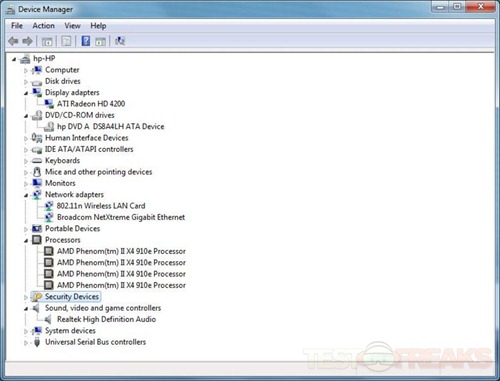
Task: Select 'ATI Radeon HD 4200' device
Action: click(x=91, y=104)
